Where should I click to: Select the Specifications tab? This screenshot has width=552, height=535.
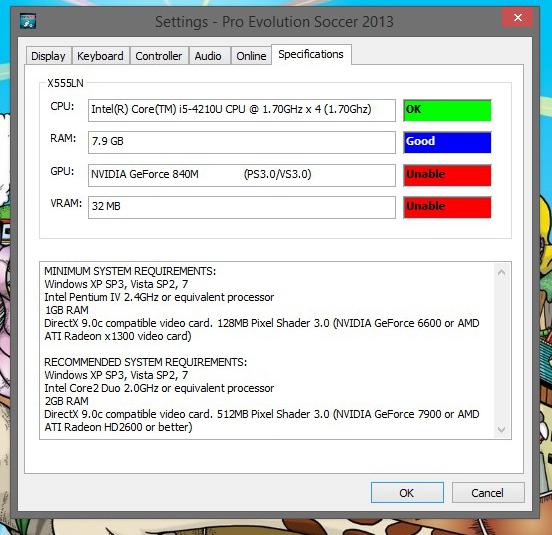[311, 54]
